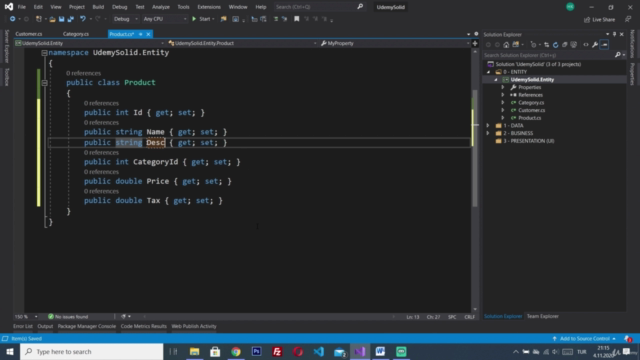640x360 pixels.
Task: Open Word from the taskbar
Action: [x=380, y=351]
